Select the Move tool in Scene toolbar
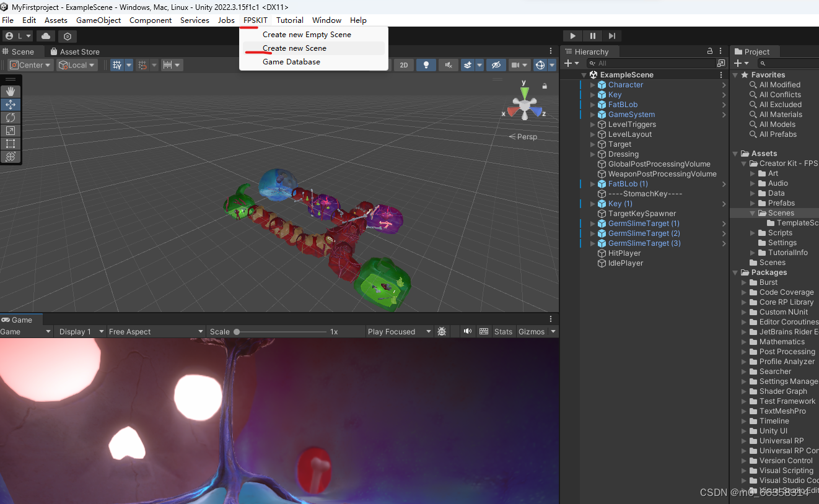 point(11,105)
